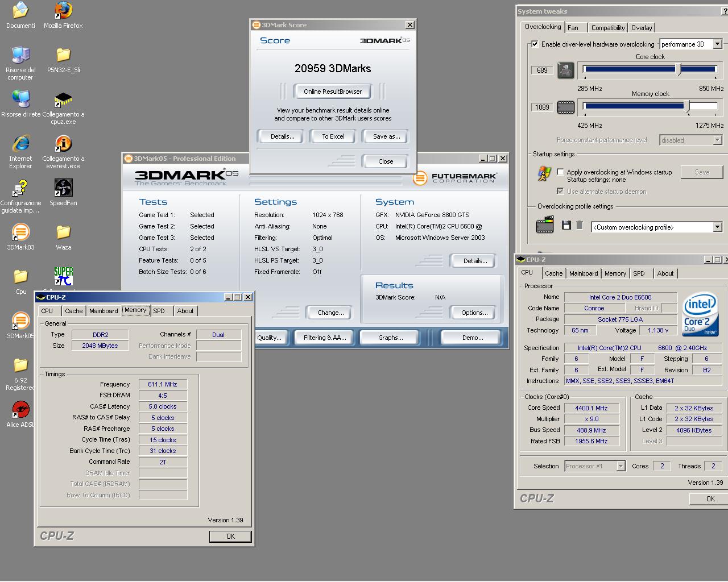Open the Documenti desktop icon
This screenshot has width=728, height=582.
(20, 15)
